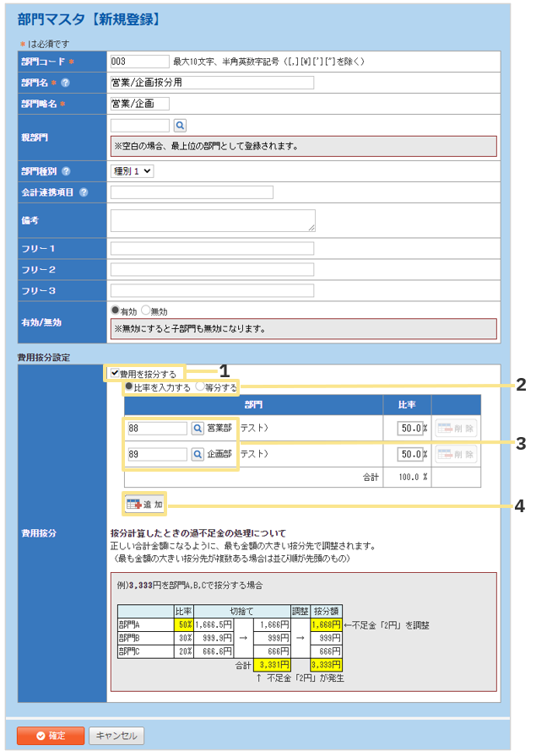Click department code field containing 88

pyautogui.click(x=157, y=428)
